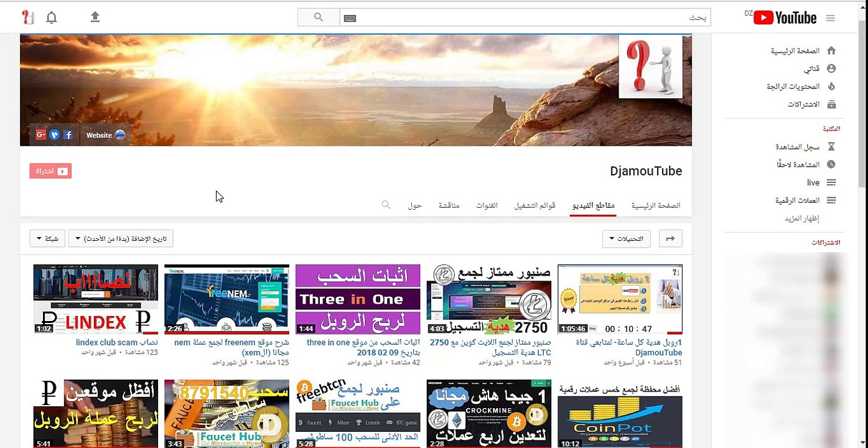This screenshot has width=868, height=448.
Task: Open the Website link on the banner
Action: click(105, 135)
